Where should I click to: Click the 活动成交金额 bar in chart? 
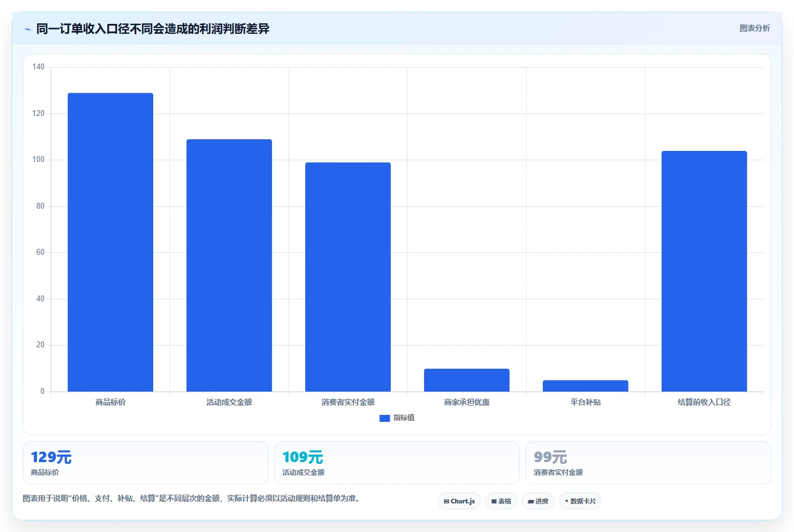click(229, 265)
